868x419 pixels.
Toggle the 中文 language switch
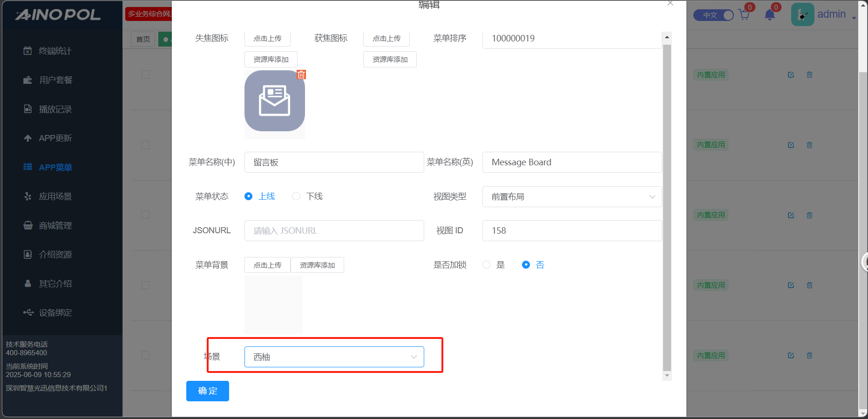tap(713, 15)
